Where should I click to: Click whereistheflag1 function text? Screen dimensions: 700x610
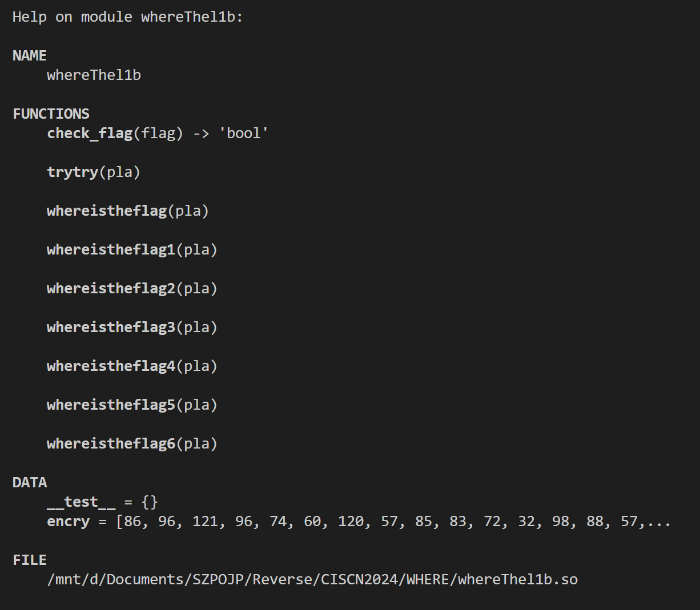[x=111, y=249]
